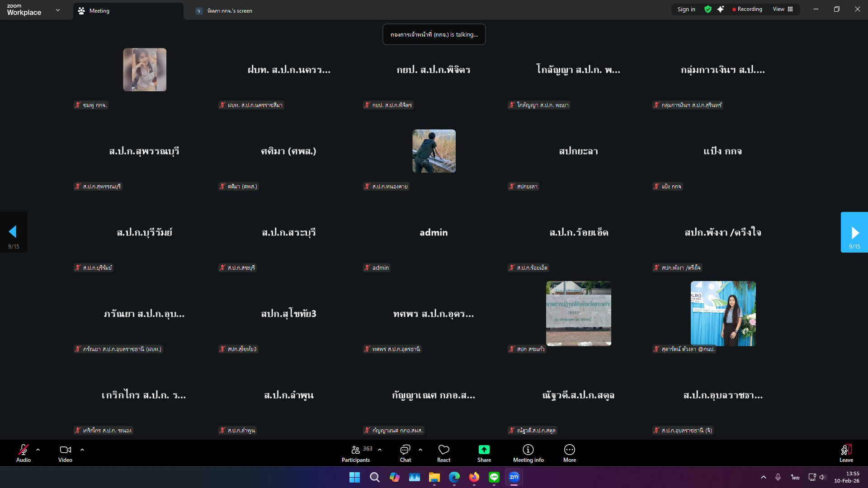Click the Sign in button
Viewport: 868px width, 488px height.
click(686, 9)
